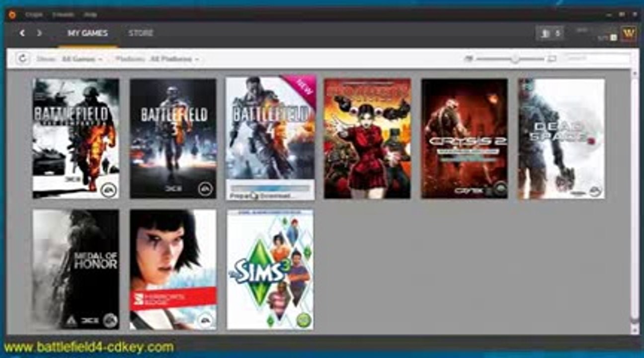Click the Battlefield 4 download progress bar
This screenshot has width=644, height=358.
[x=270, y=188]
